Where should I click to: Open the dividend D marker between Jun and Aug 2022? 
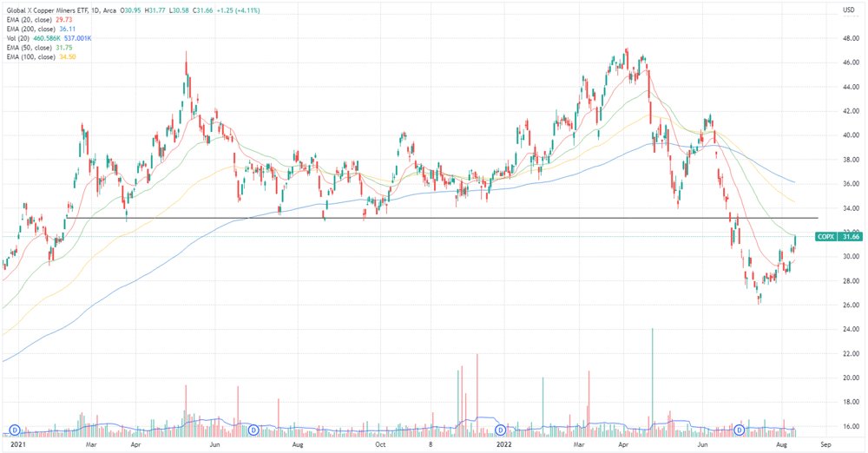[739, 430]
